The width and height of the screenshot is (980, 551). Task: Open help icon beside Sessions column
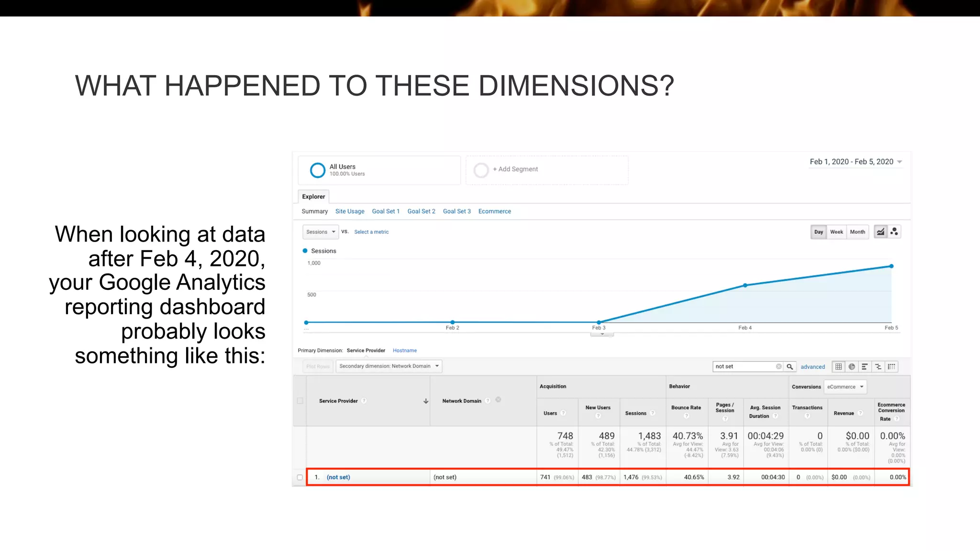click(x=653, y=413)
